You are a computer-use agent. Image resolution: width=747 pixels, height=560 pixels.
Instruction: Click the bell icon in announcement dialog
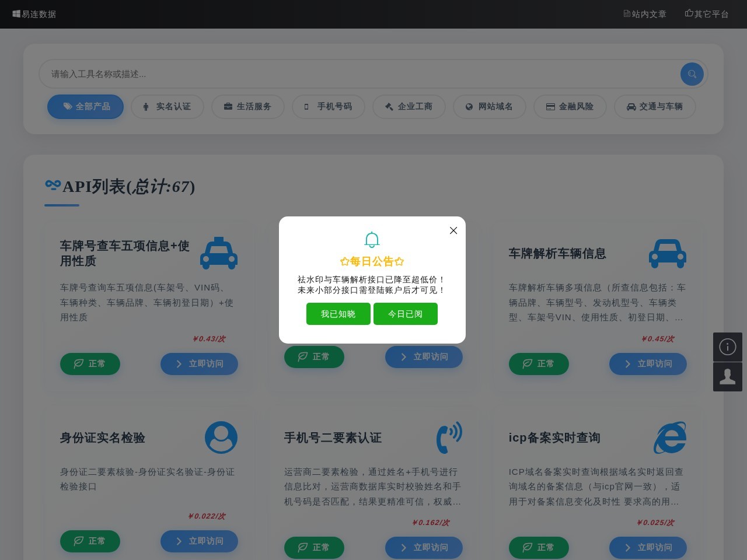point(372,240)
